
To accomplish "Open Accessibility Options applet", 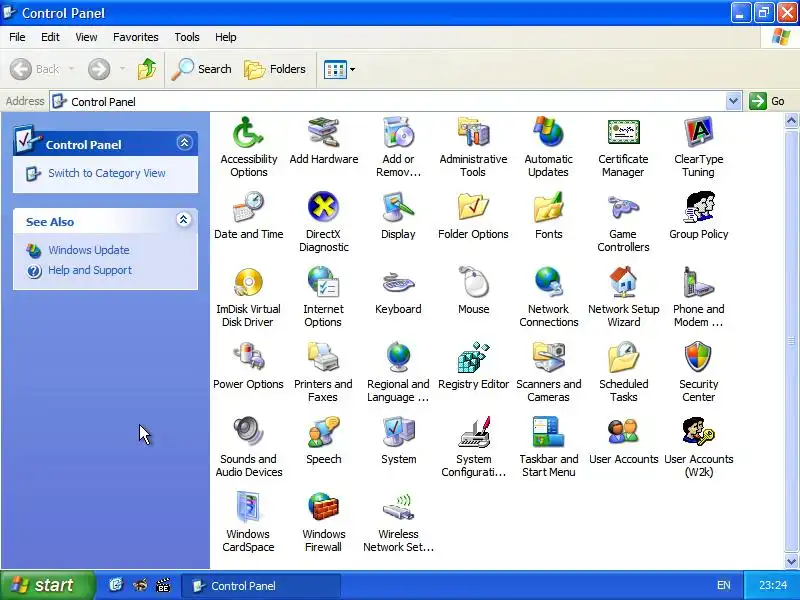I will pyautogui.click(x=248, y=133).
